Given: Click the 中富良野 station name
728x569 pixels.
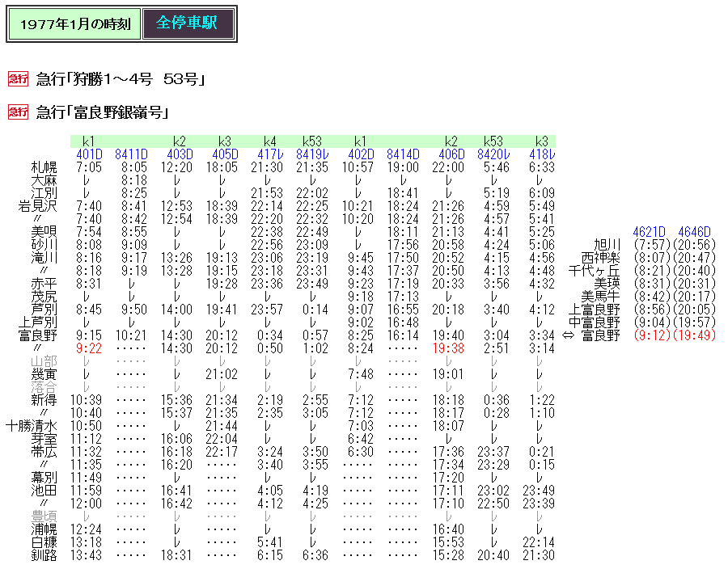Looking at the screenshot, I should click(595, 322).
